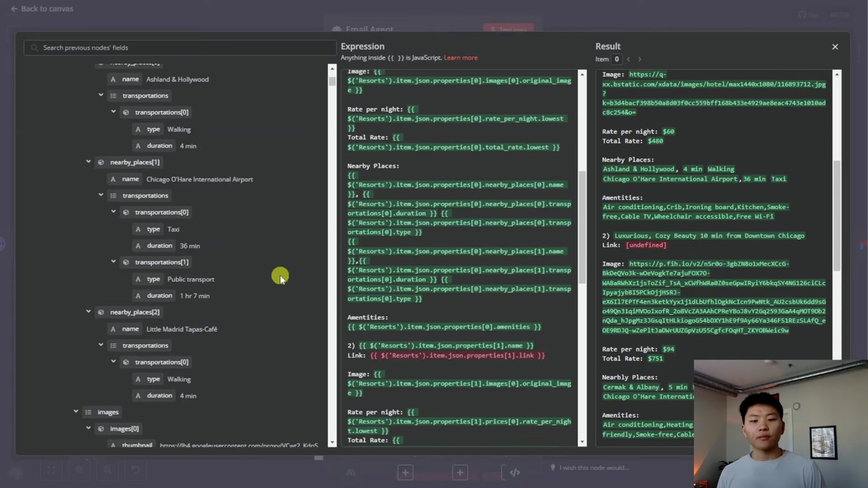Open the Learn more link
The image size is (868, 488).
pos(460,58)
